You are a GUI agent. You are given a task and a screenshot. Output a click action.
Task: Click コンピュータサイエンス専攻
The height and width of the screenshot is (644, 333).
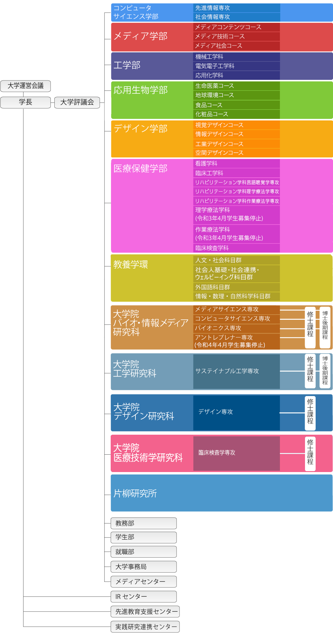point(236,319)
